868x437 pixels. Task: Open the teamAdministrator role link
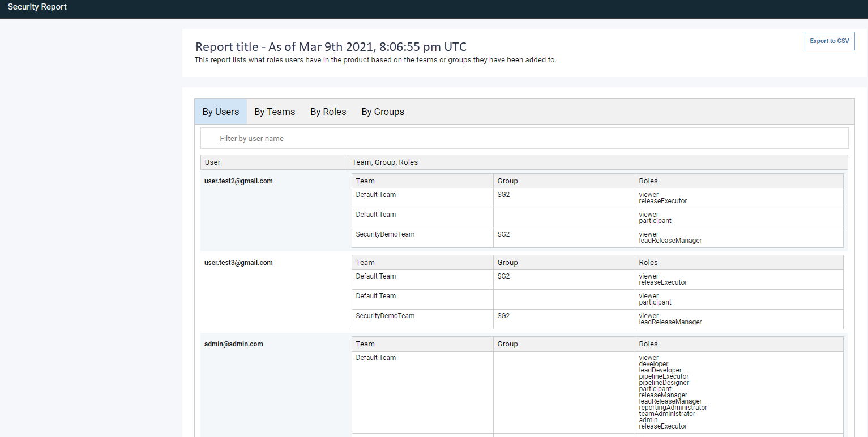(666, 414)
